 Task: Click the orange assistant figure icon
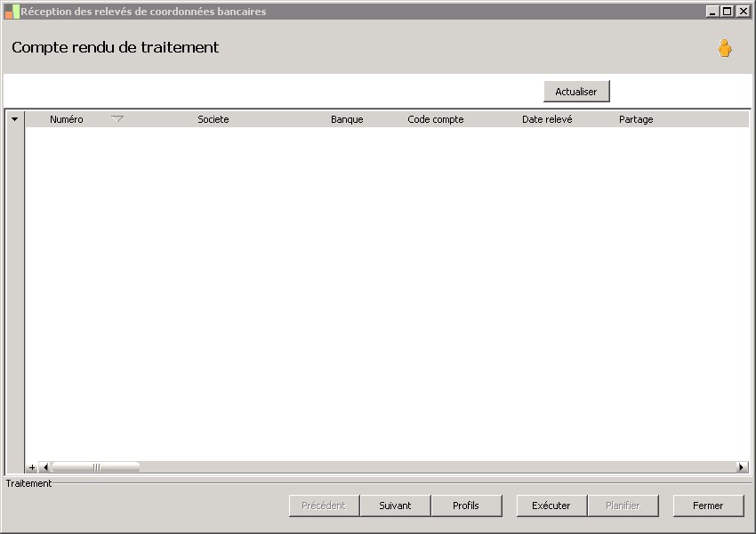724,48
